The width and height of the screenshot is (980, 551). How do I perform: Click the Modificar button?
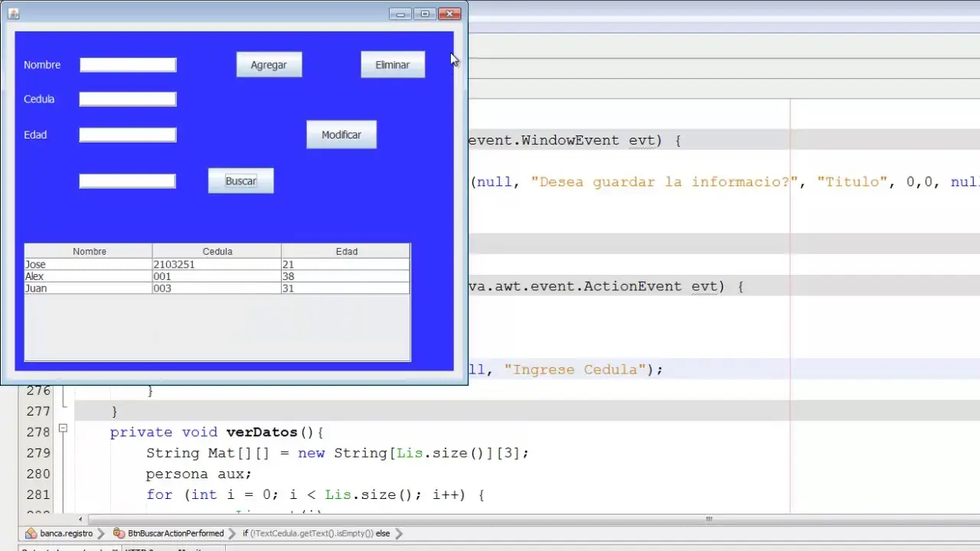(341, 135)
